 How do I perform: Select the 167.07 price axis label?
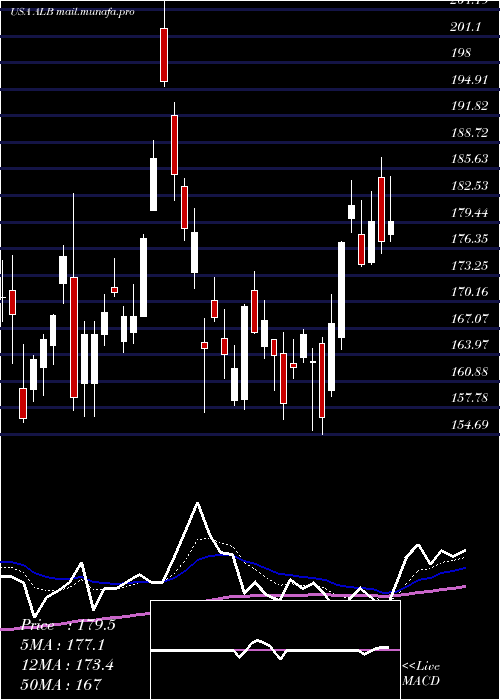pos(470,319)
